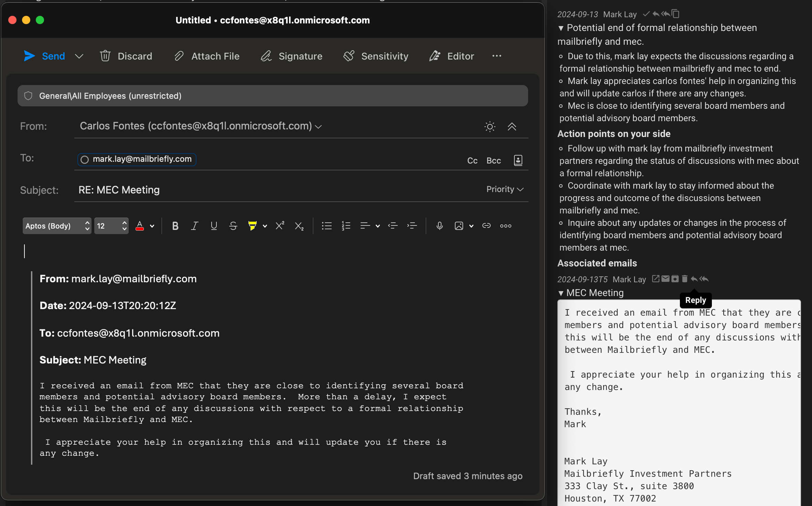The image size is (812, 506).
Task: Delete the associated email with the trash icon
Action: point(685,279)
